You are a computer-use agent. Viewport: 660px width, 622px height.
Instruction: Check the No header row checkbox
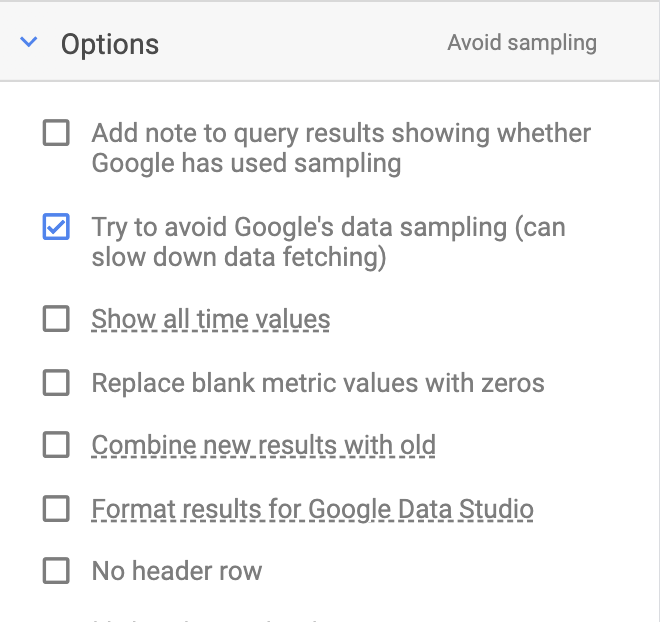(56, 571)
